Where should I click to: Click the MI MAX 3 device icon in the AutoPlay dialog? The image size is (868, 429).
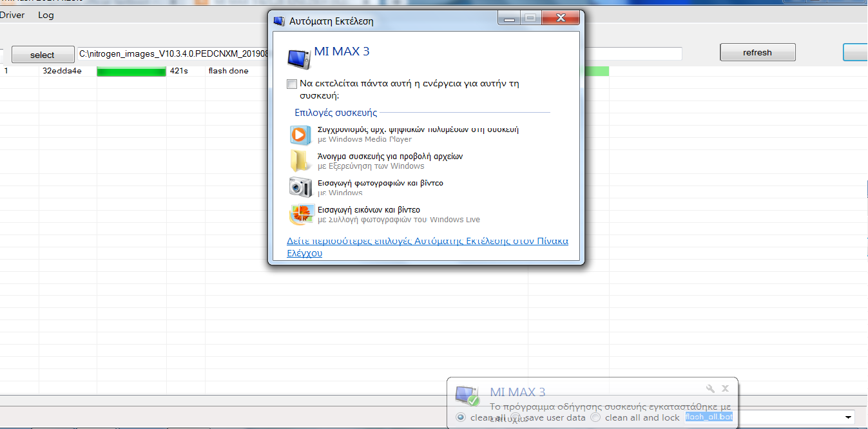point(299,57)
